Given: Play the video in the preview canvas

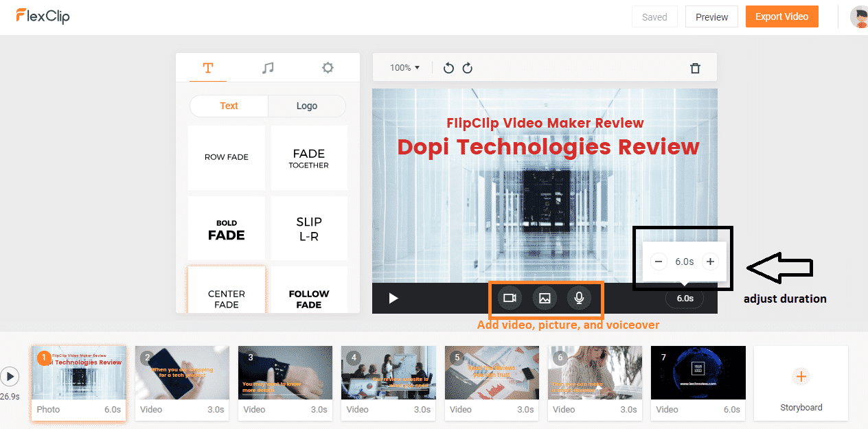Looking at the screenshot, I should coord(393,298).
